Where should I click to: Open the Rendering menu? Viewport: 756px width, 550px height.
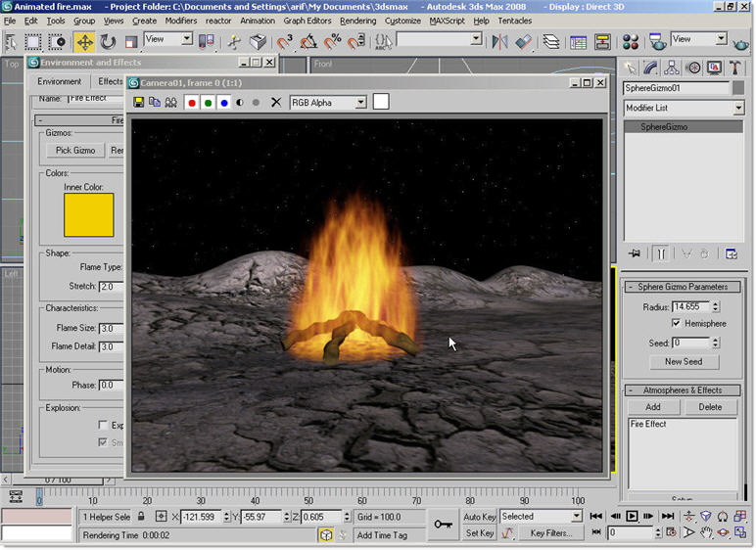[357, 21]
